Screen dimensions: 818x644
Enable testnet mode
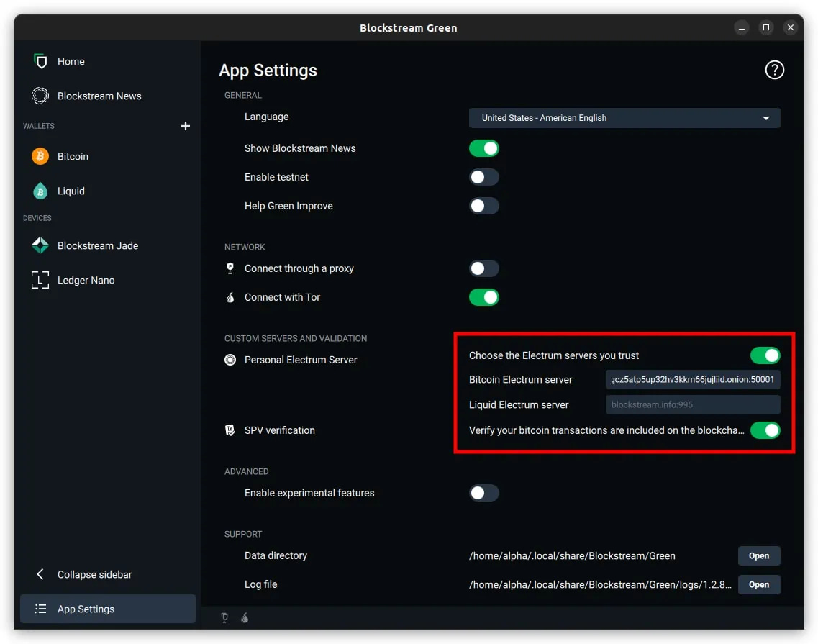pyautogui.click(x=484, y=176)
